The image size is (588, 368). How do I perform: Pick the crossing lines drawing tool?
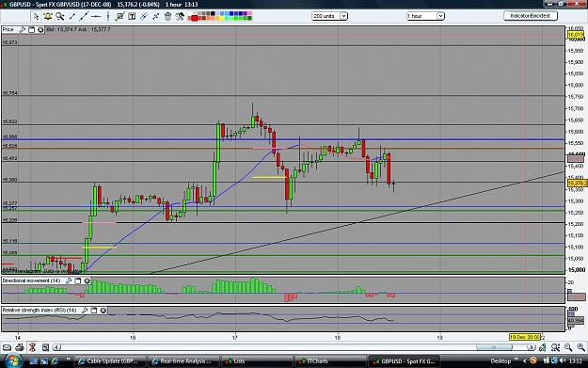144,16
